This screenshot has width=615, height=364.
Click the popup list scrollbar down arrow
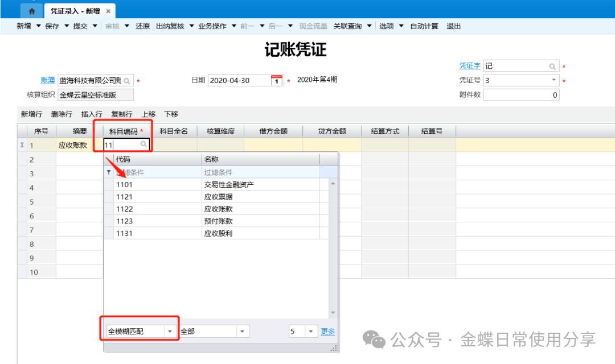333,313
